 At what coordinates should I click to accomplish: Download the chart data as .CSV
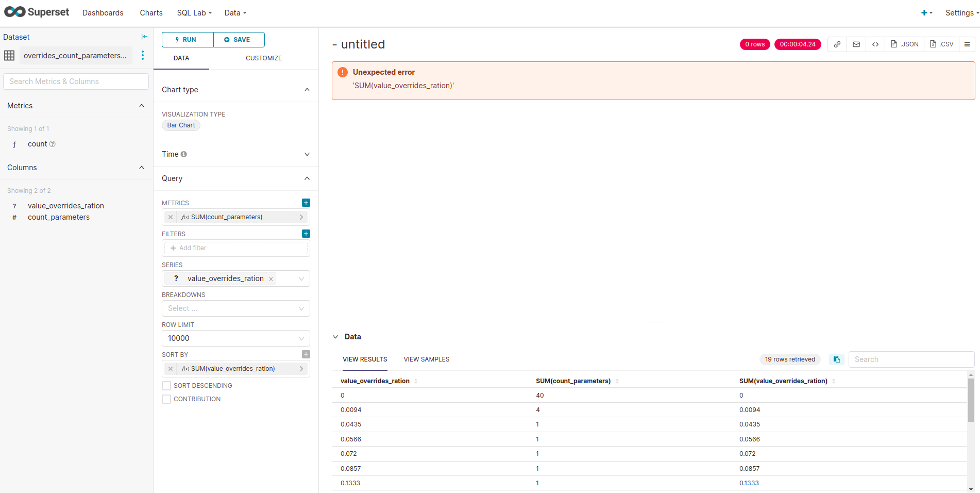(x=941, y=44)
